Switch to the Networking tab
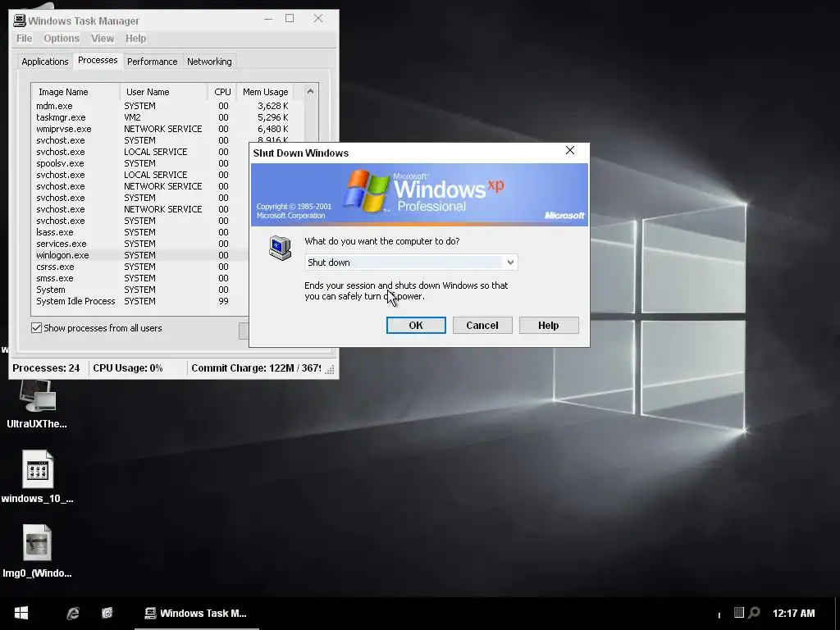This screenshot has height=630, width=840. [209, 62]
